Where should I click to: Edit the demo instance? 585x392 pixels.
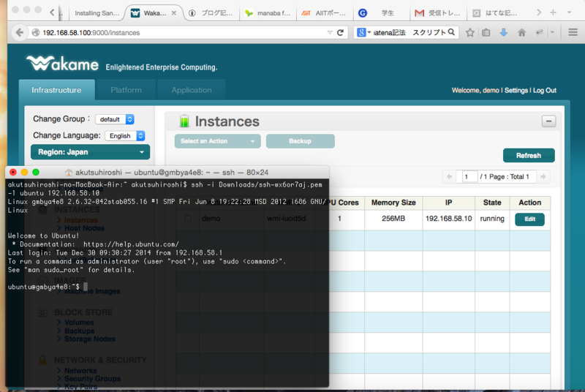[x=529, y=219]
